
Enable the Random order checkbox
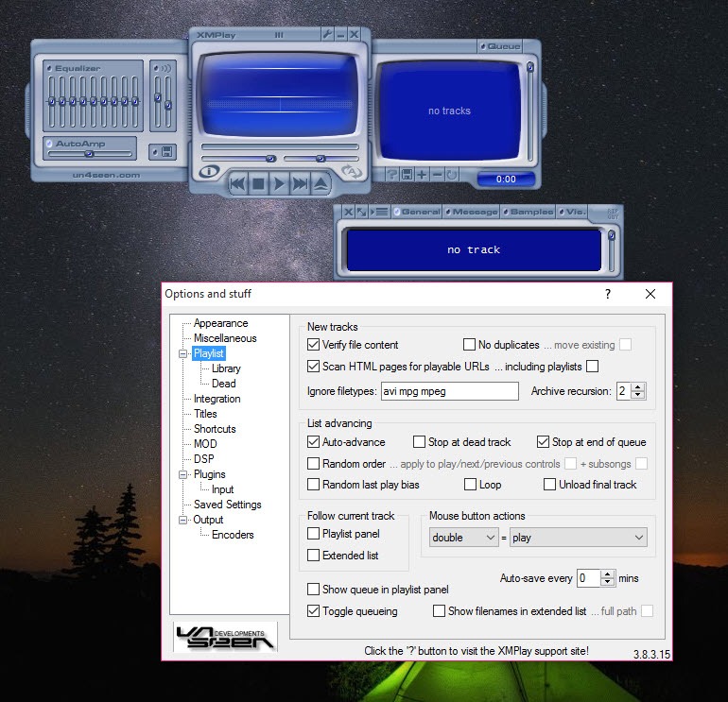313,464
